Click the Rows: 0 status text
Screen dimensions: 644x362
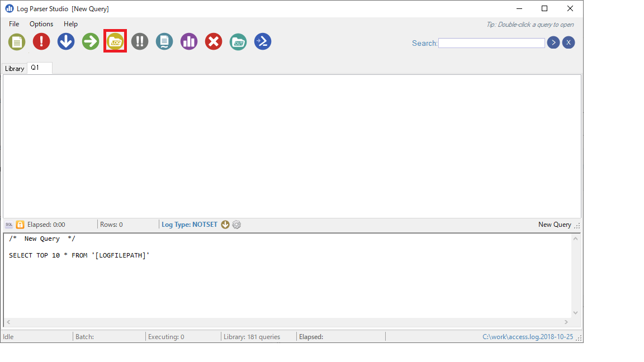click(x=111, y=225)
